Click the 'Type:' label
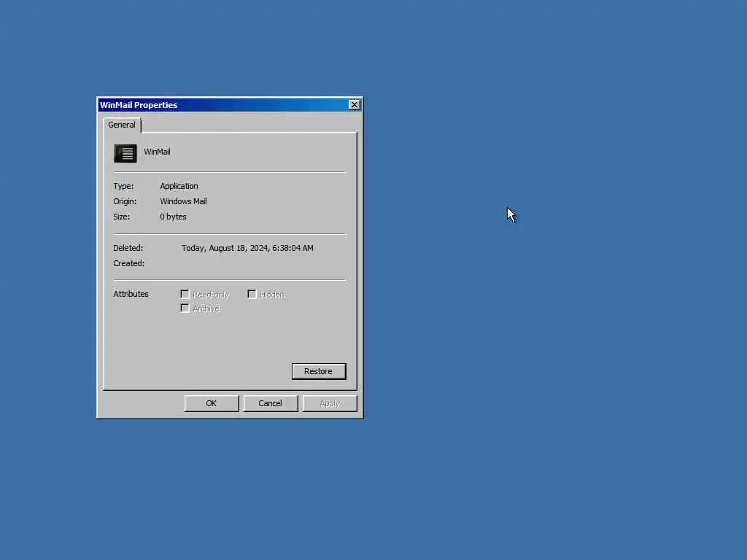The height and width of the screenshot is (560, 747). [123, 186]
